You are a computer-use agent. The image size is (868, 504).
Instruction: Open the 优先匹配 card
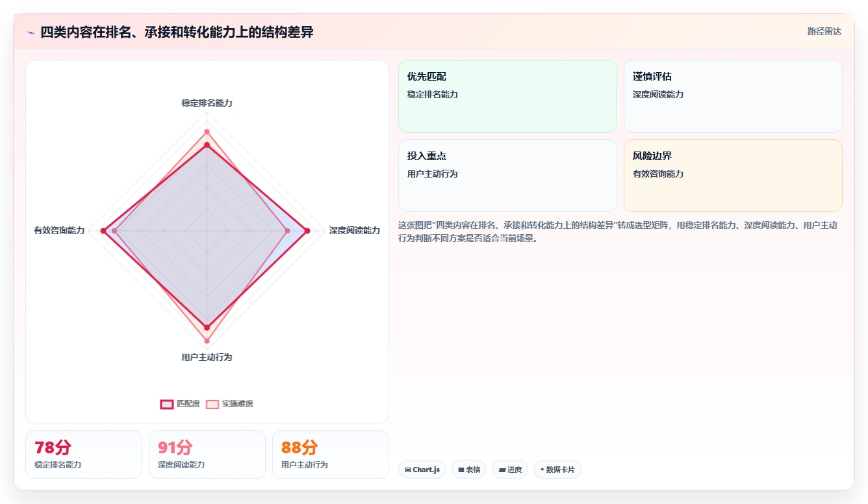[x=507, y=96]
